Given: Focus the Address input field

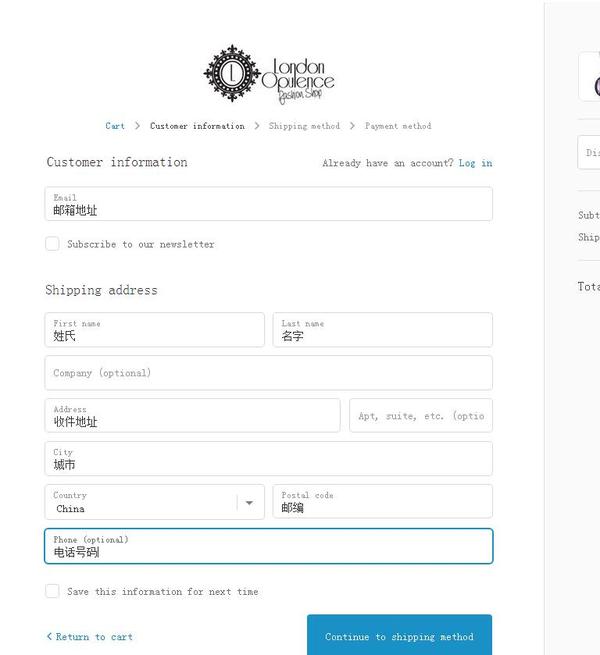Looking at the screenshot, I should coord(192,416).
